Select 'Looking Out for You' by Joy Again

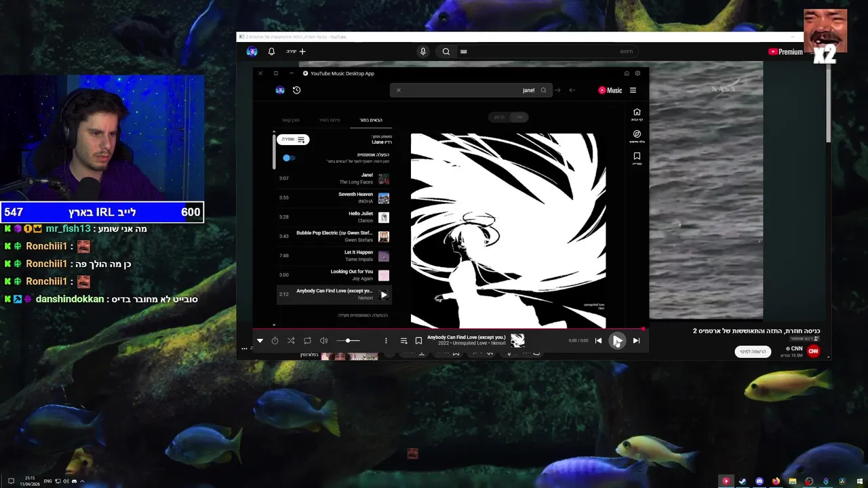point(332,274)
